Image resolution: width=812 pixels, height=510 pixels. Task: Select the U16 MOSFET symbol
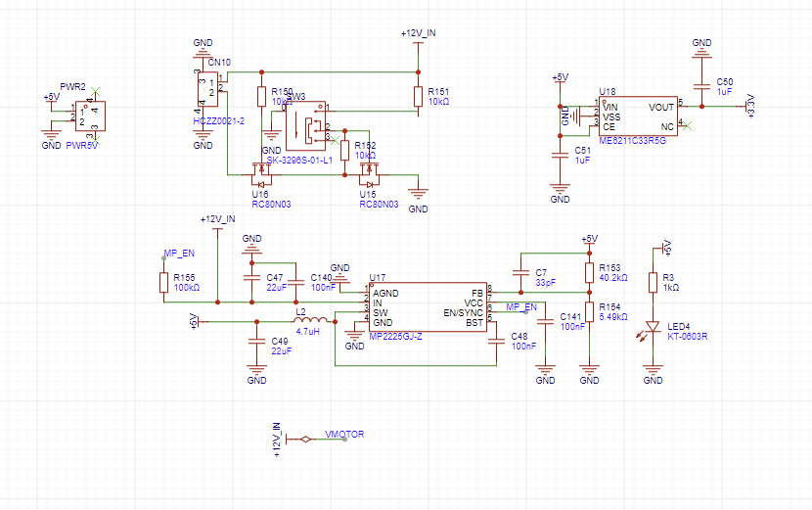[x=261, y=175]
